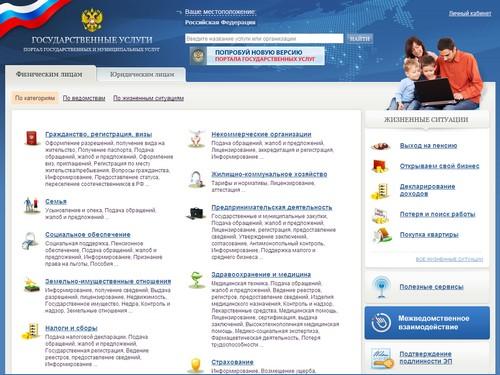
Task: Click the family icon beside Семья
Action: click(31, 205)
